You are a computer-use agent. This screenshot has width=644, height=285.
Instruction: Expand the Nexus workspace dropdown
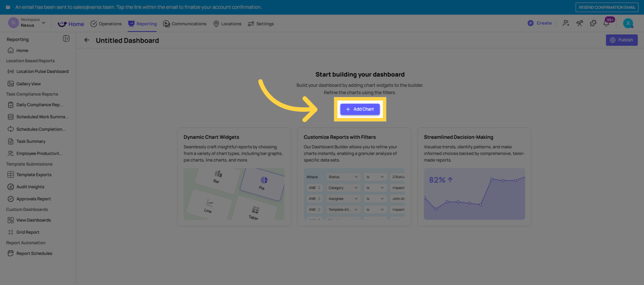[x=44, y=23]
